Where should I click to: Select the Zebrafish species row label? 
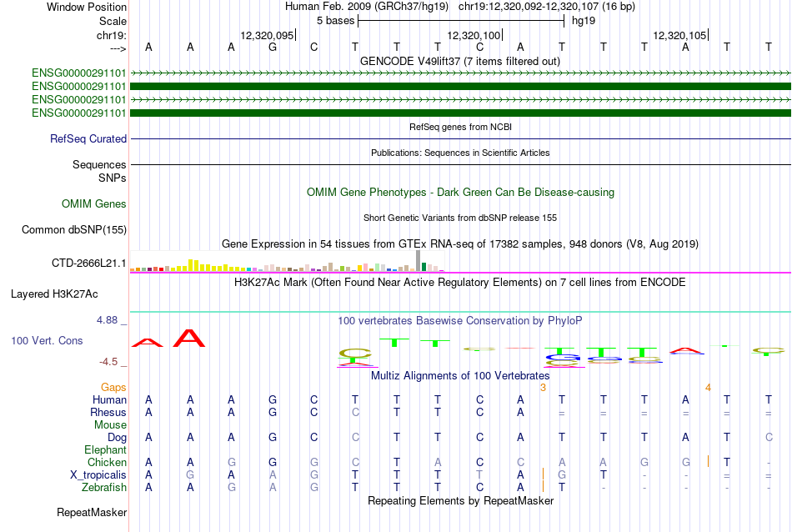[104, 488]
